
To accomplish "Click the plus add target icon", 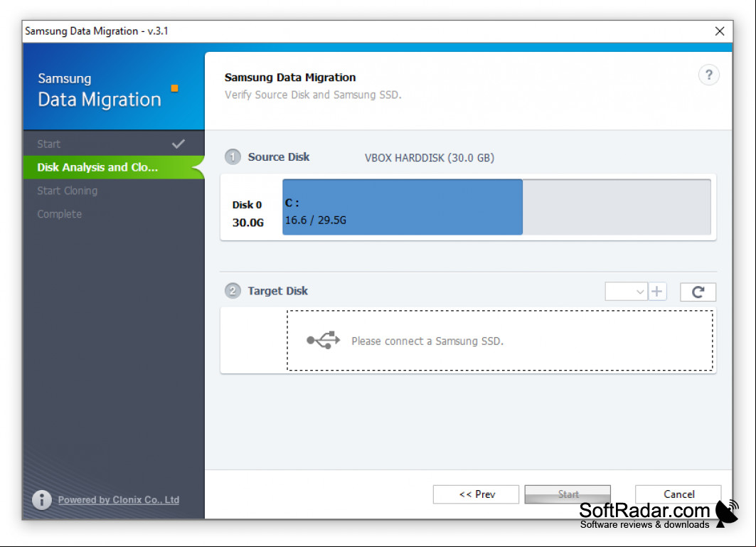I will click(656, 292).
